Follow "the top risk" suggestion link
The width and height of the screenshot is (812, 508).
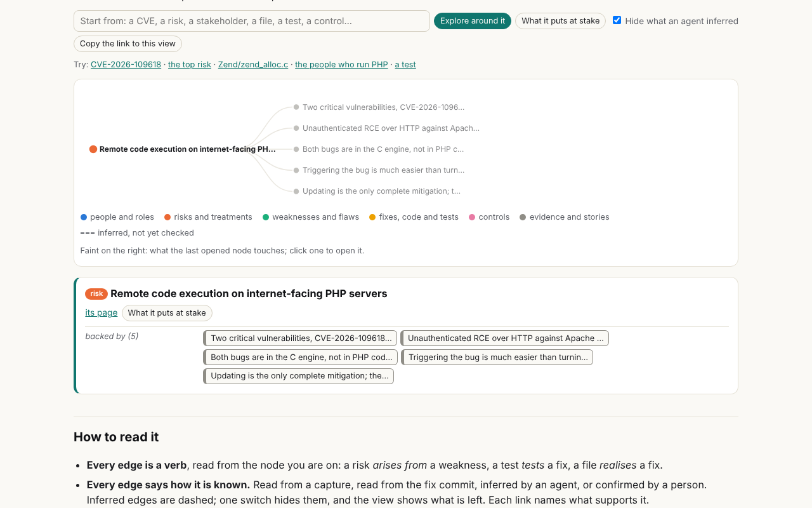pyautogui.click(x=190, y=65)
